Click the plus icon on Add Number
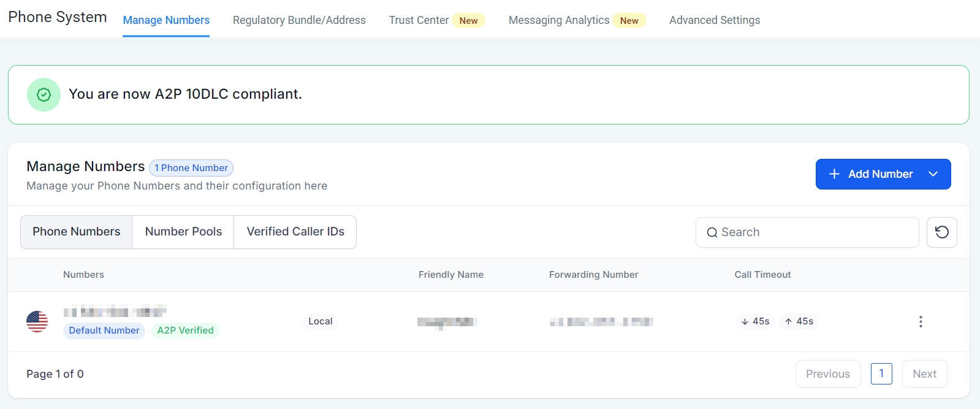The width and height of the screenshot is (980, 409). [834, 174]
